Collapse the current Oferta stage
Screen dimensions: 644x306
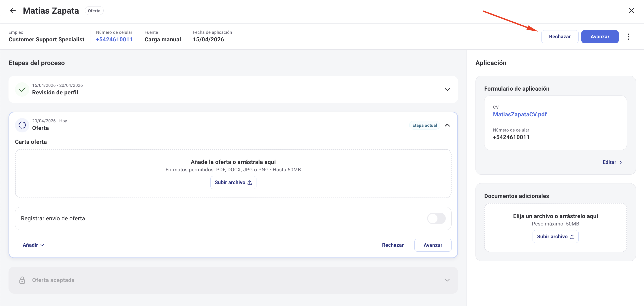(447, 125)
